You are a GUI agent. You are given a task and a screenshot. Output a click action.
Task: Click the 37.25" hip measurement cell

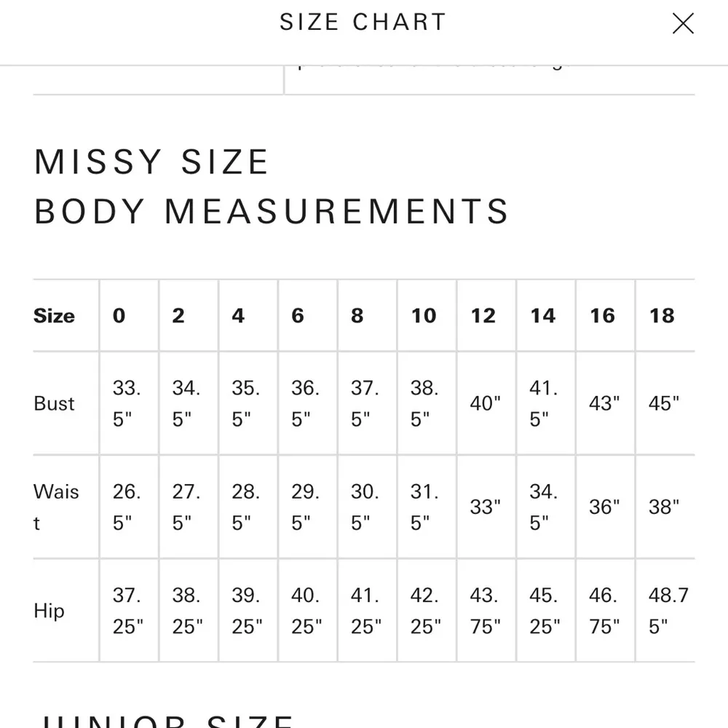point(128,611)
